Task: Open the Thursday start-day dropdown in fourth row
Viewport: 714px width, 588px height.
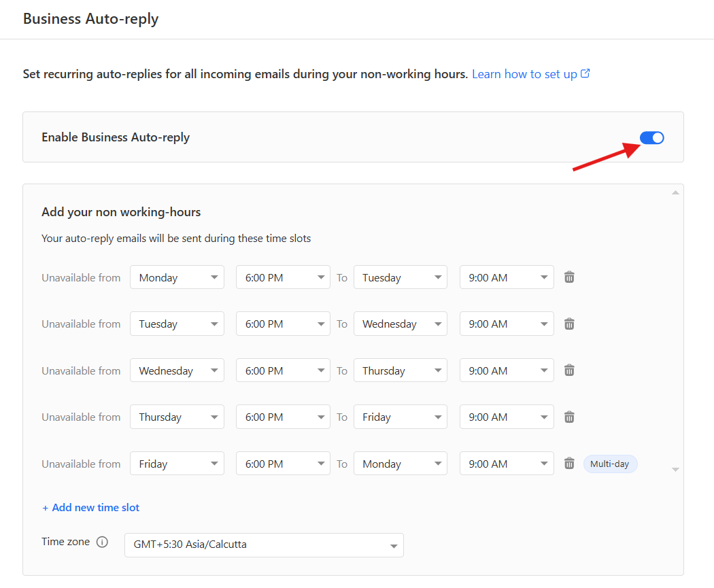Action: [x=177, y=417]
